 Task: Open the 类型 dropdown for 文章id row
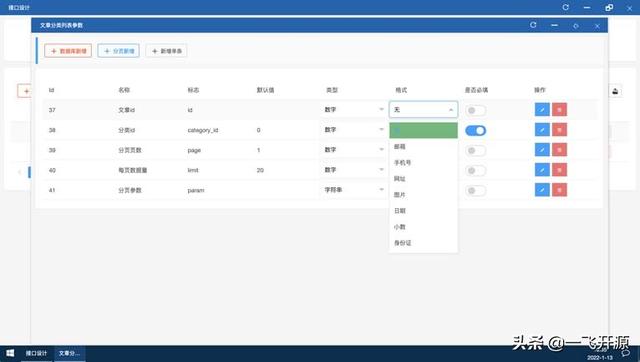(x=353, y=109)
